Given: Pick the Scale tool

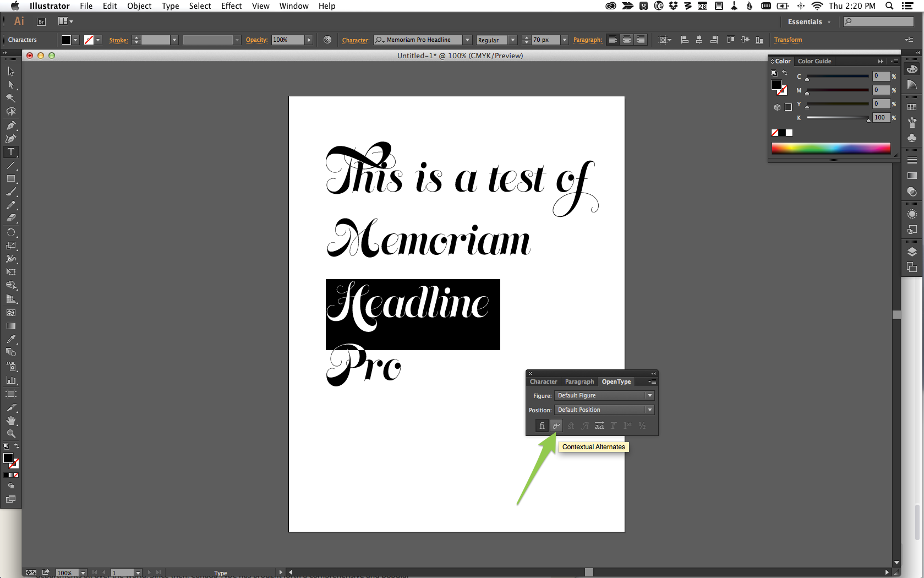Looking at the screenshot, I should (x=11, y=246).
